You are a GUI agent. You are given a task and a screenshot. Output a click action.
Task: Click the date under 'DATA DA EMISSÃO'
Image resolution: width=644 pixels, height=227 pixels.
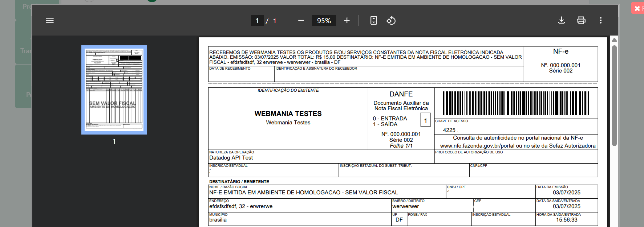coord(567,193)
